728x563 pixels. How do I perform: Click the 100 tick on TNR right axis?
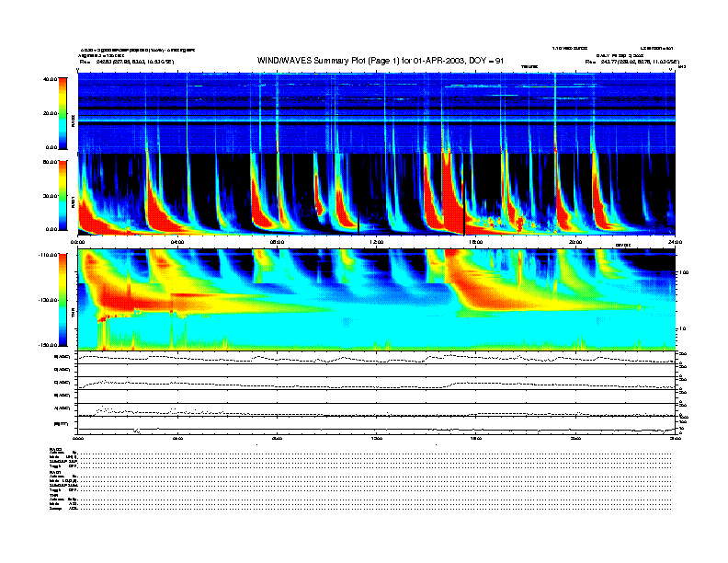point(682,272)
